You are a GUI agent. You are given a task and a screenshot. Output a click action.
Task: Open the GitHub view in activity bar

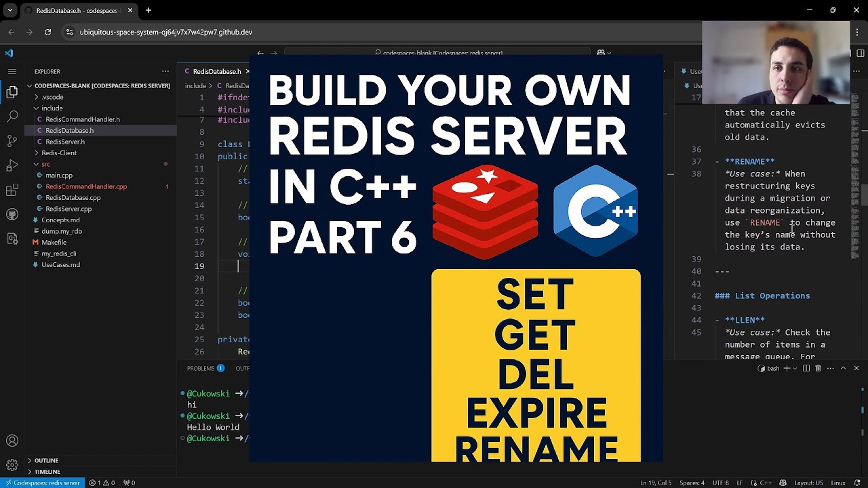point(12,214)
